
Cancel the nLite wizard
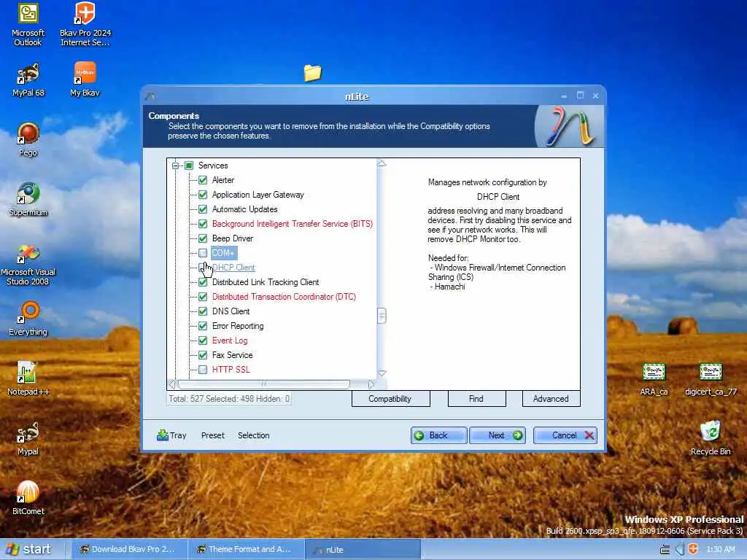[565, 435]
